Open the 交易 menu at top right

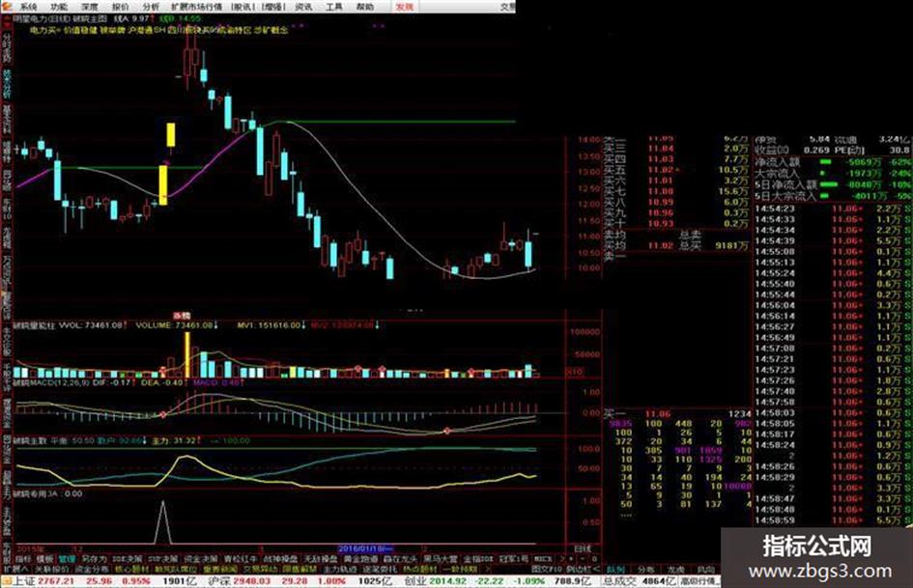508,7
